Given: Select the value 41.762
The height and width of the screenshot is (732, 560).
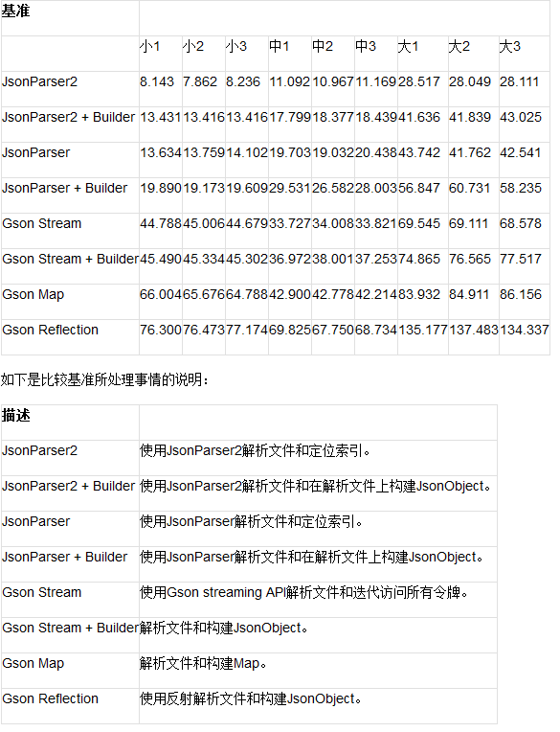Looking at the screenshot, I should (470, 152).
